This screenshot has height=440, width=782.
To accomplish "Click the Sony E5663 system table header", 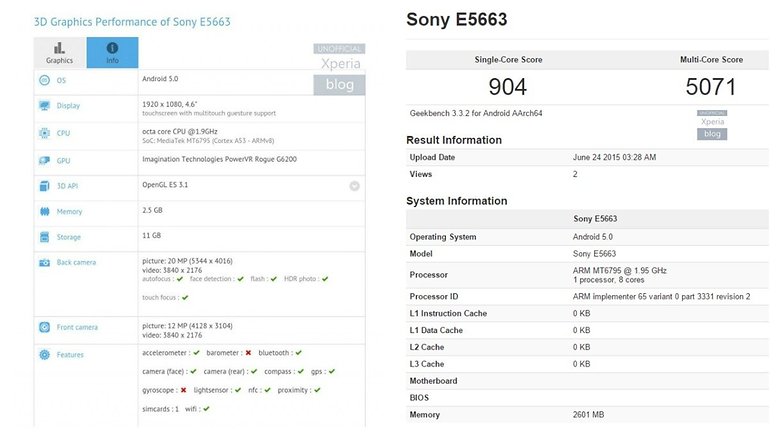I will [595, 219].
